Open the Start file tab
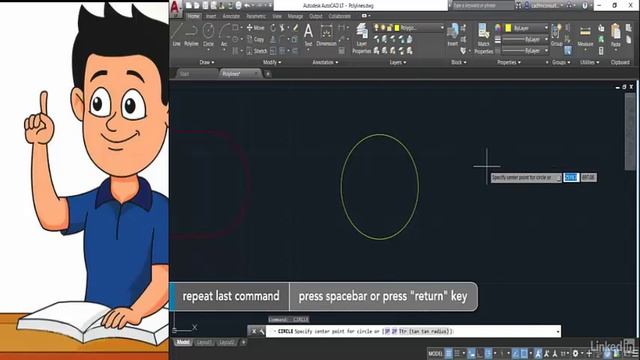This screenshot has width=640, height=360. click(x=196, y=74)
